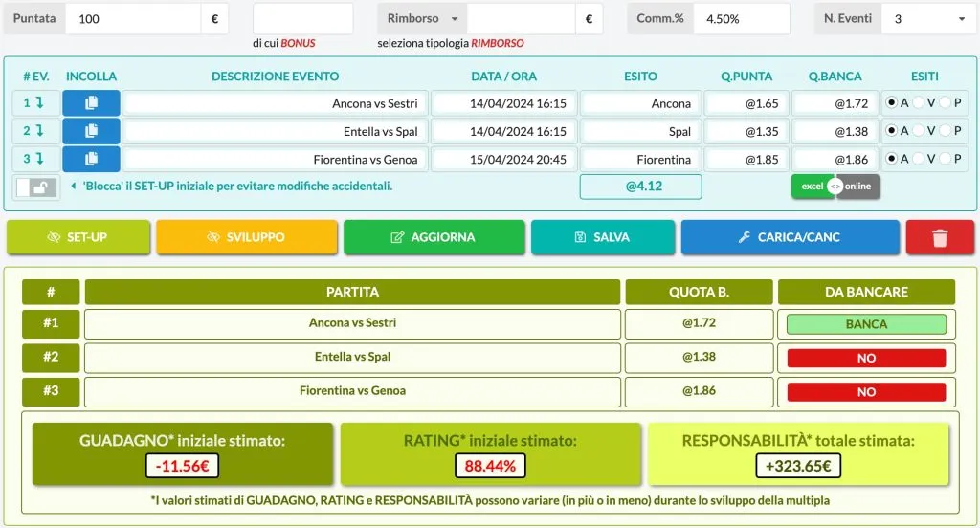
Task: Click the combined odds @4.12 box
Action: [640, 187]
